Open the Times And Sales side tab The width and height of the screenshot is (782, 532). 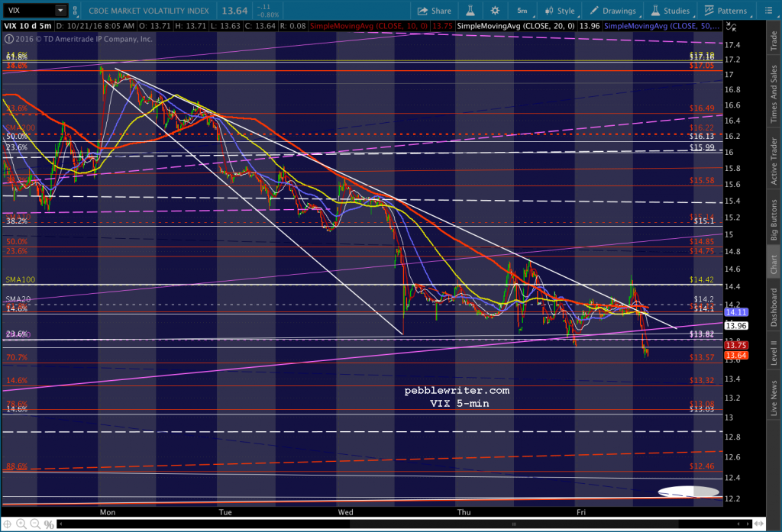[x=774, y=94]
